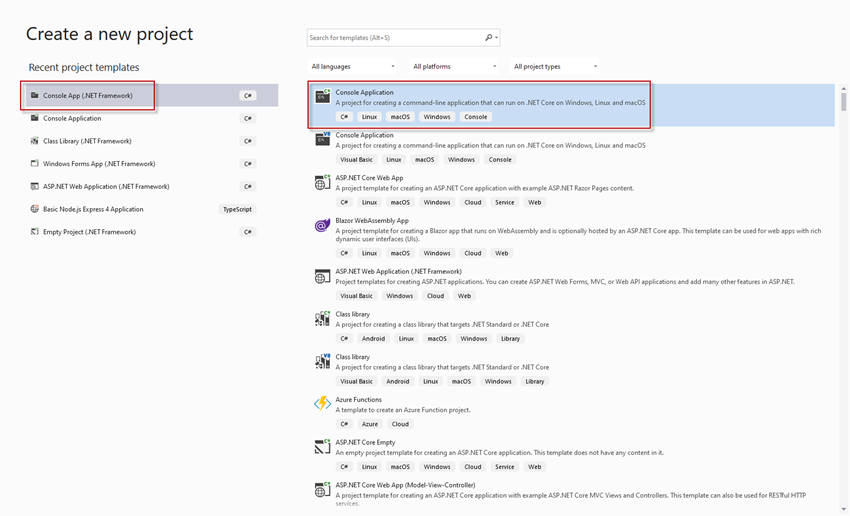Screen dimensions: 850x516
Task: Click the ASP.NET Web Application (.NET Framework) list icon
Action: click(x=323, y=276)
